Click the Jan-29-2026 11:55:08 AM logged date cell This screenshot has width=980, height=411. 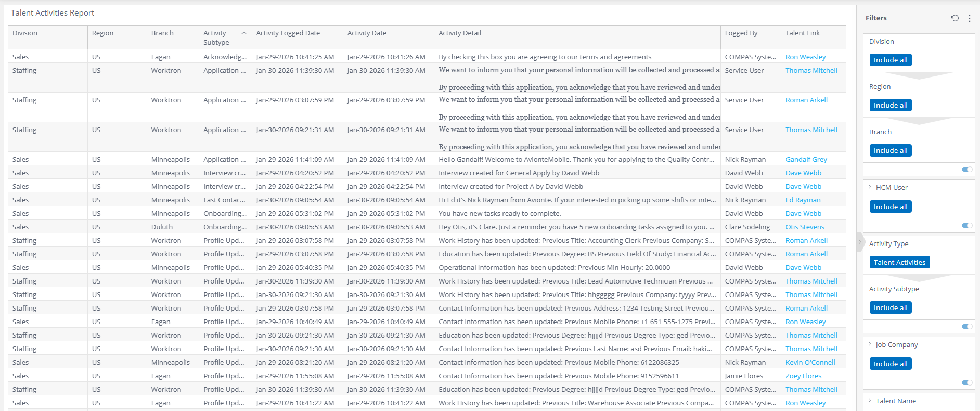coord(297,376)
